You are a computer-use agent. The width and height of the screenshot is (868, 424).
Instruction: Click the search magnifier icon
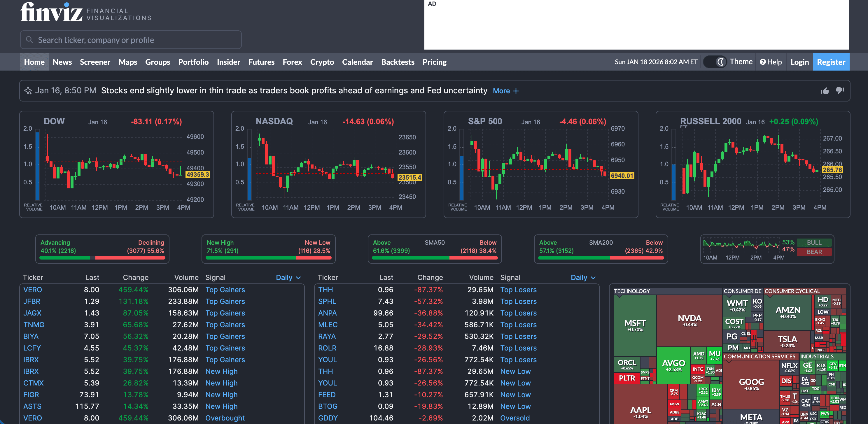click(x=30, y=39)
